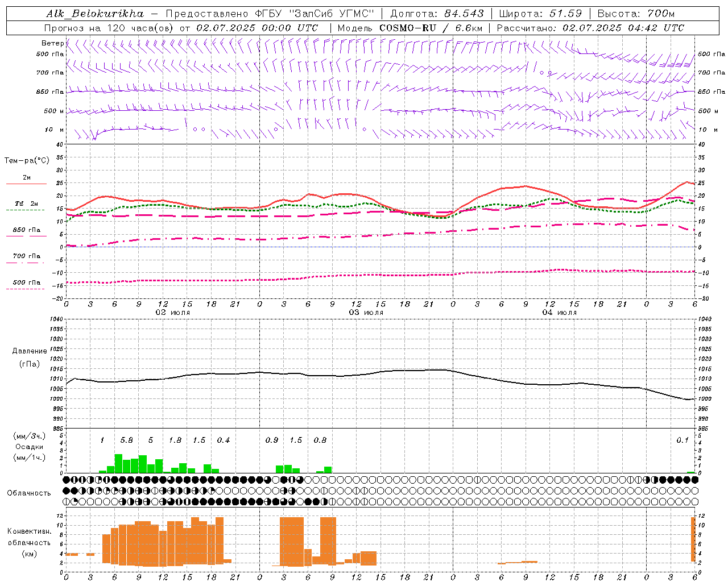Click the model name COSMO-RU / 6.6км
Viewport: 728px width, 582px height.
[431, 28]
